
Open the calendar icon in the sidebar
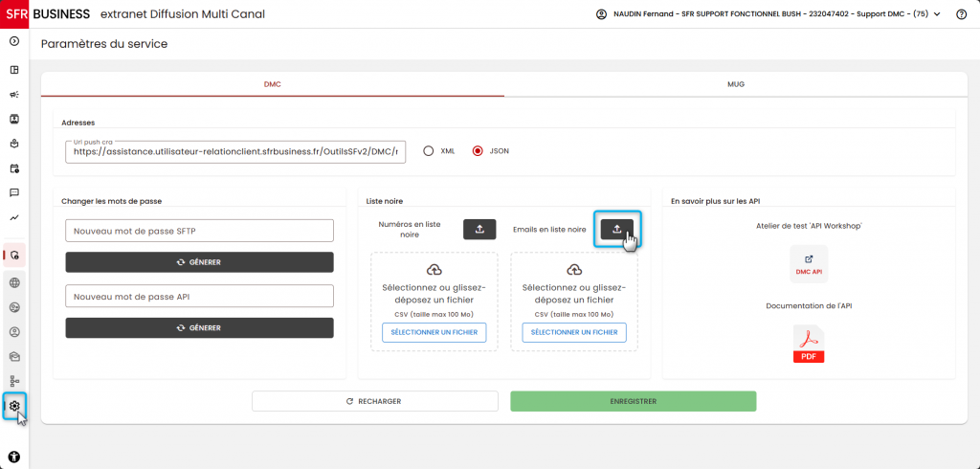(x=14, y=168)
